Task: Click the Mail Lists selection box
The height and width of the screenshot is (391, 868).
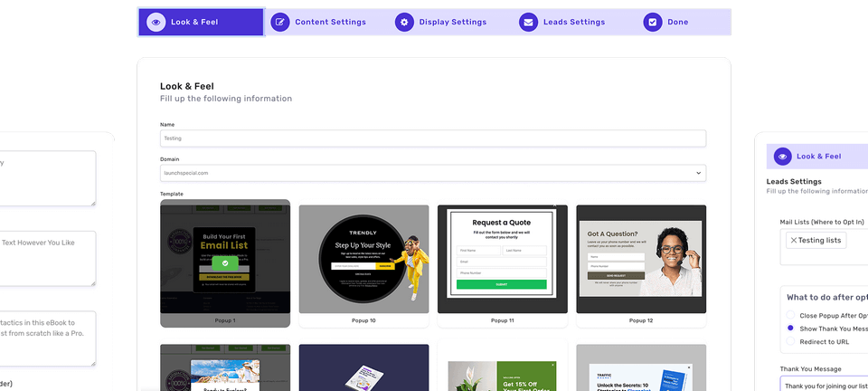Action: [x=824, y=247]
